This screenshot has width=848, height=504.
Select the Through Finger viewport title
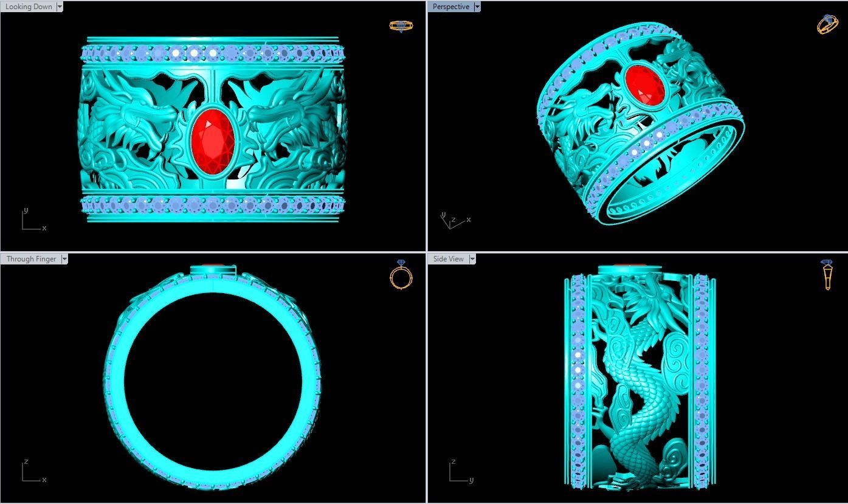point(32,259)
